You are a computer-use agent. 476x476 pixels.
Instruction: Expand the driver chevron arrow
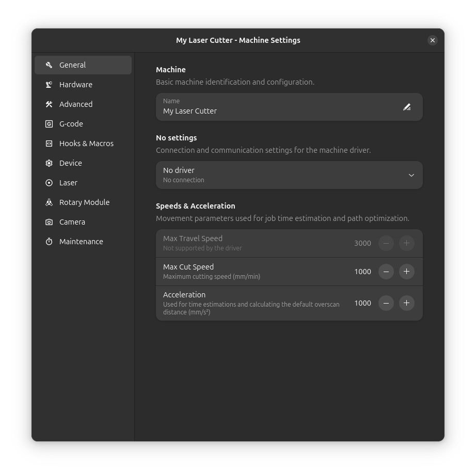[411, 175]
